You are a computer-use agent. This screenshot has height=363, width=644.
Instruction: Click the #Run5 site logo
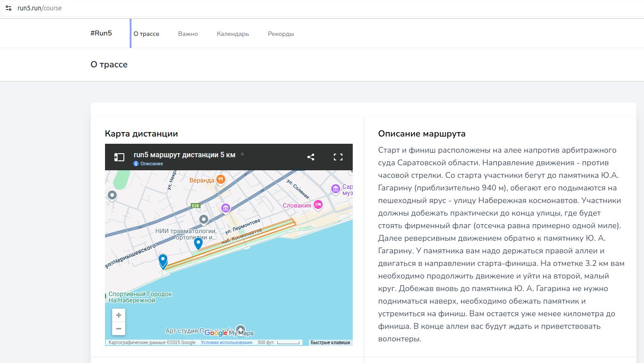[101, 33]
